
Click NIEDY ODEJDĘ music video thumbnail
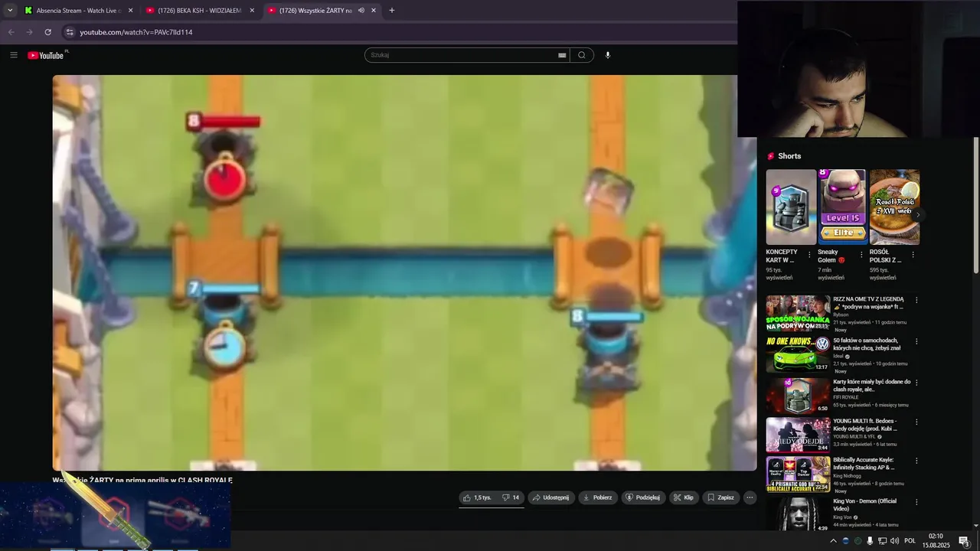point(799,434)
